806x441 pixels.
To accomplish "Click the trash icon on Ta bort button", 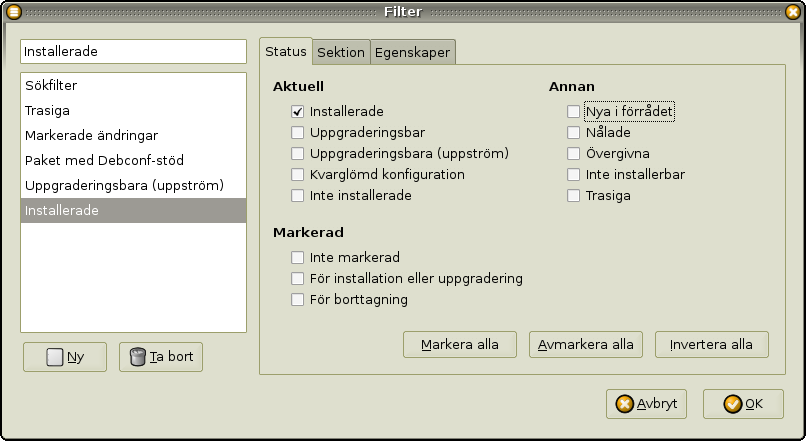I will pyautogui.click(x=139, y=357).
